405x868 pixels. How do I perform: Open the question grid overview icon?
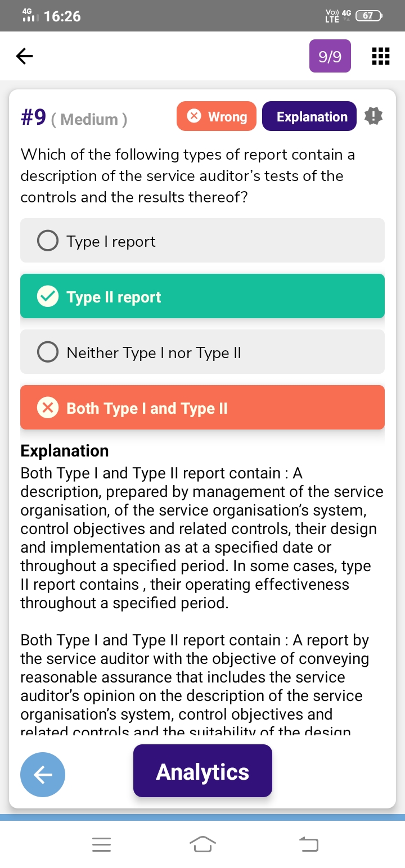[x=381, y=56]
